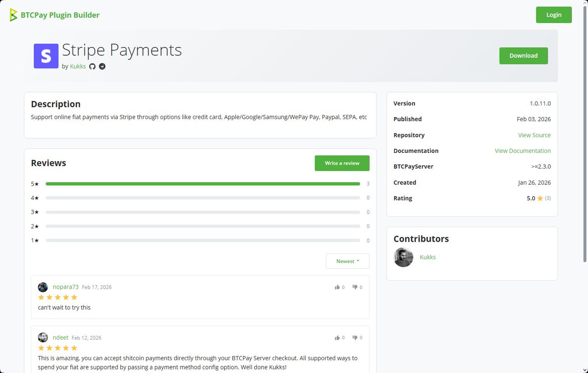Click the created date Jan 26, 2026
The width and height of the screenshot is (588, 373).
(534, 183)
